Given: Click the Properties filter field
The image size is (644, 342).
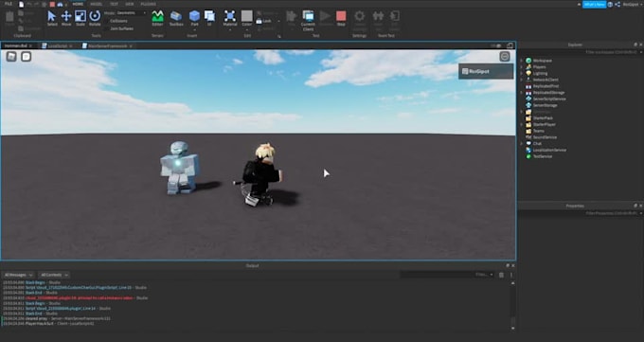Looking at the screenshot, I should [580, 213].
